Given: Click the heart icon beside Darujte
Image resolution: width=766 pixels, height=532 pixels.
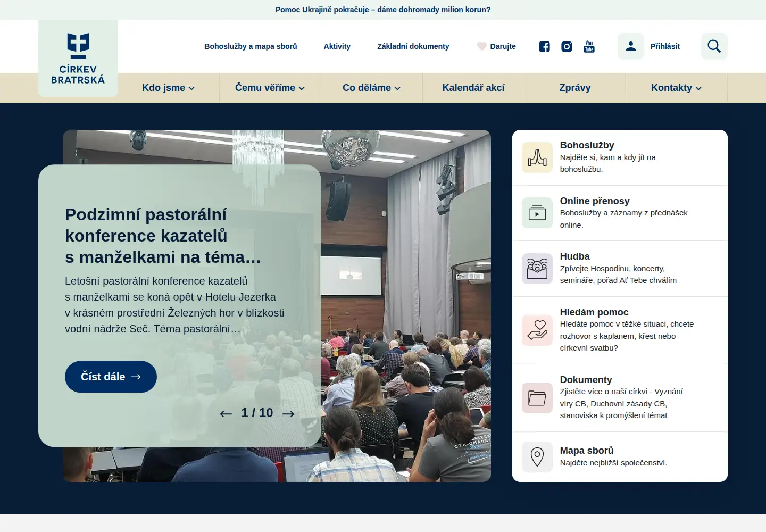Looking at the screenshot, I should click(481, 46).
